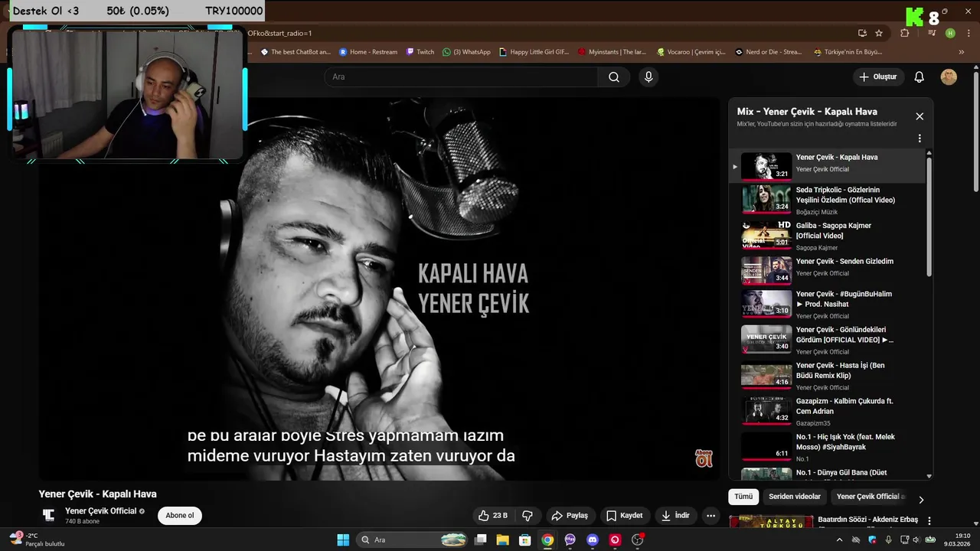The width and height of the screenshot is (980, 551).
Task: Click the YouTube search magnifier button
Action: 614,77
